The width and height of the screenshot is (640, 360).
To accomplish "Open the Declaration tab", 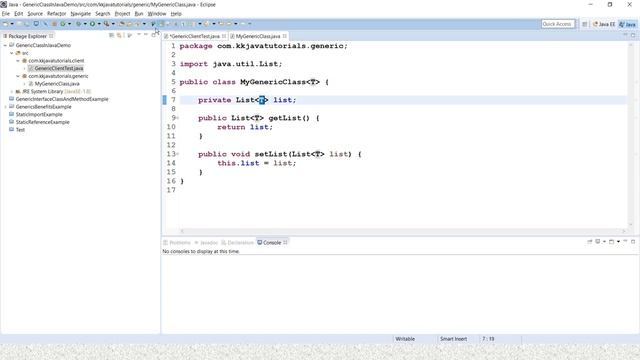I will click(237, 242).
